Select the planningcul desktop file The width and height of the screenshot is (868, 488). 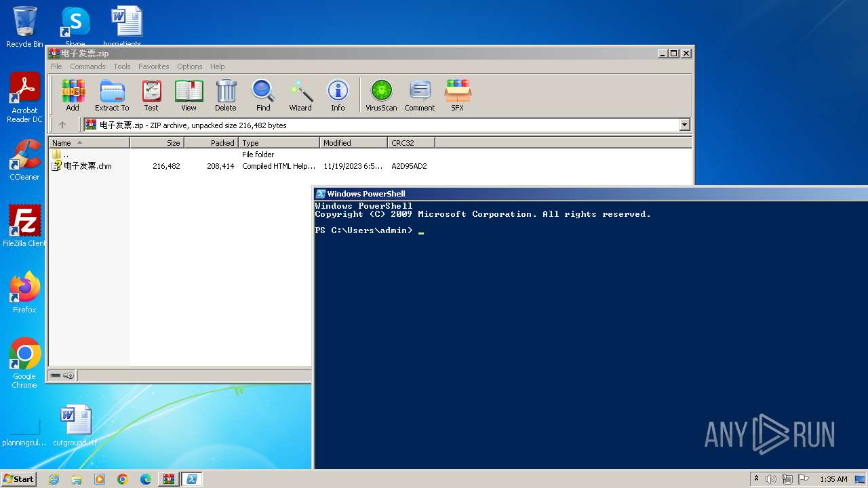pos(24,432)
